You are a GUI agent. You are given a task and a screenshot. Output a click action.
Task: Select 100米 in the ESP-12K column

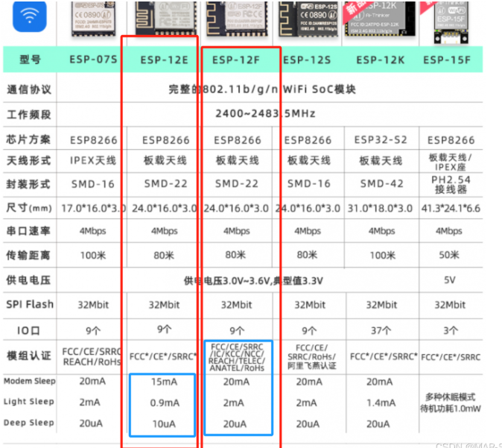coord(383,256)
